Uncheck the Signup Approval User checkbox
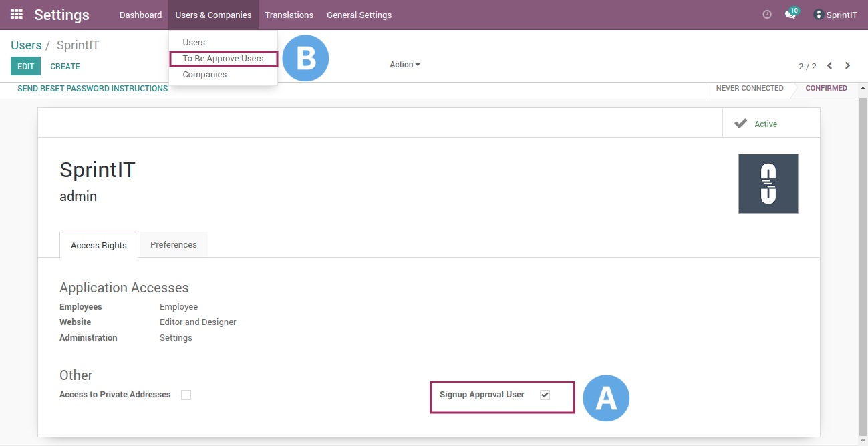 pos(545,395)
